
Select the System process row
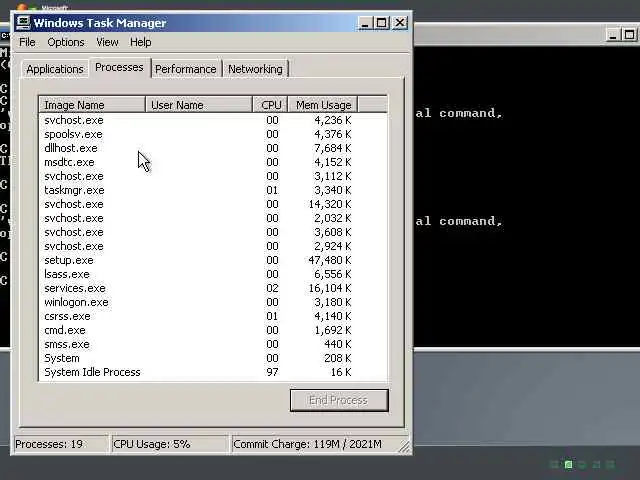tap(213, 358)
